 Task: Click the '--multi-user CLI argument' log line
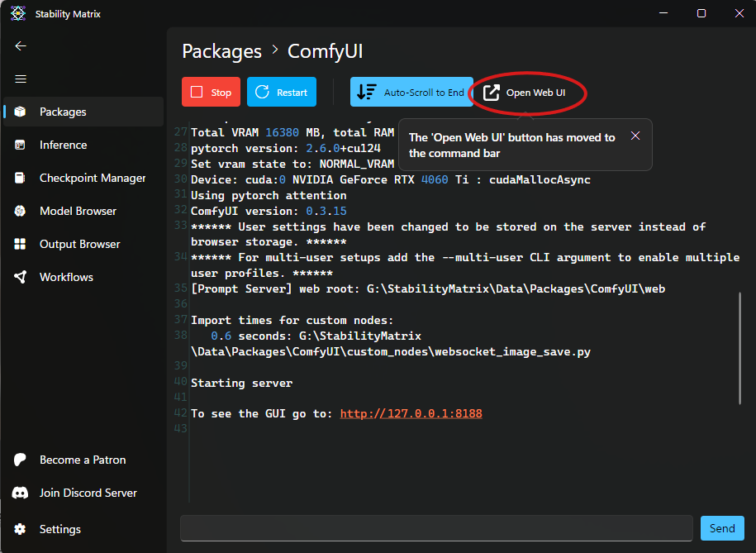[x=465, y=265]
